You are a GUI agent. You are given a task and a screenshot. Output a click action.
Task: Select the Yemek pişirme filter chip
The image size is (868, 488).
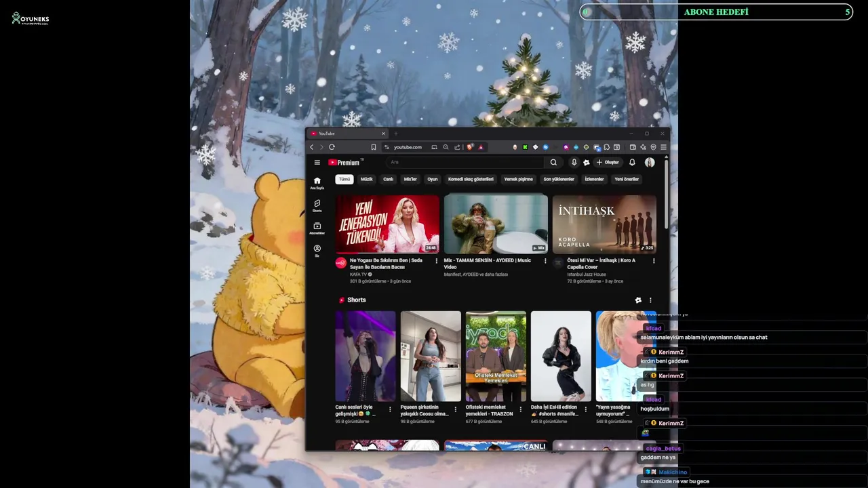click(518, 179)
